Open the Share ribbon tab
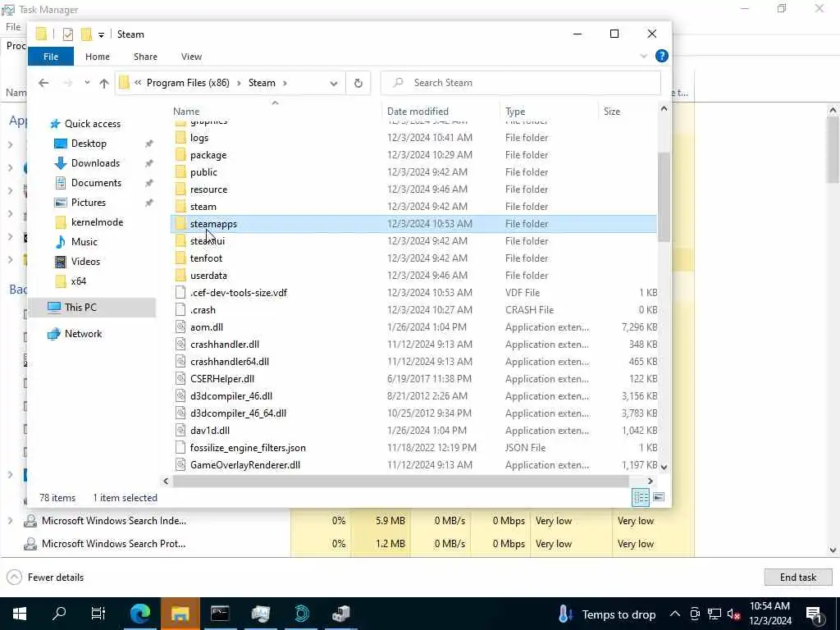 pos(145,57)
